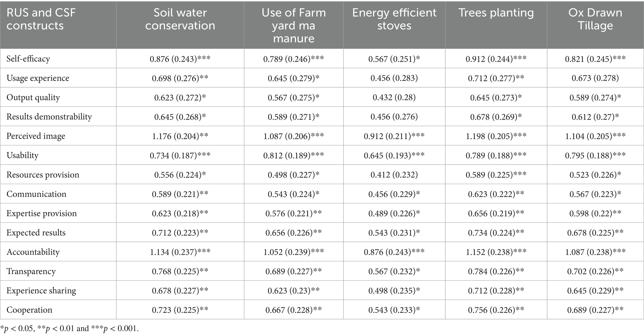Click the "Energy efficient stoves" column header

(x=394, y=19)
